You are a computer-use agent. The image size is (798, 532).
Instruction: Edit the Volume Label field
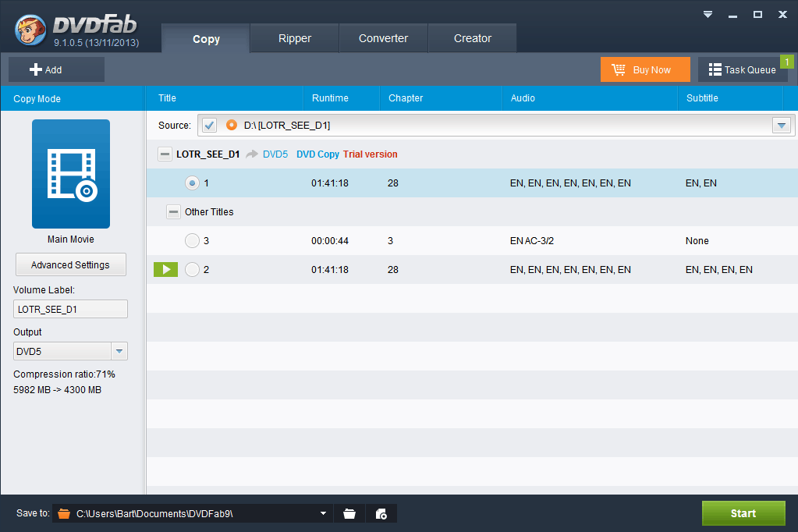click(x=70, y=309)
